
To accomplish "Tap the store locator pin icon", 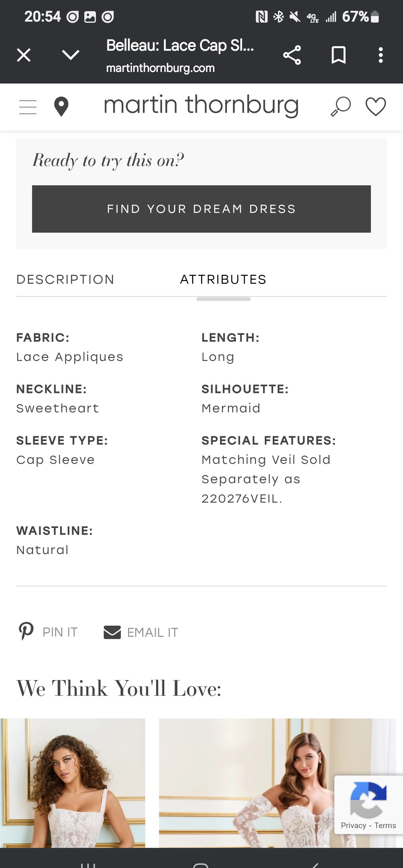I will (61, 107).
